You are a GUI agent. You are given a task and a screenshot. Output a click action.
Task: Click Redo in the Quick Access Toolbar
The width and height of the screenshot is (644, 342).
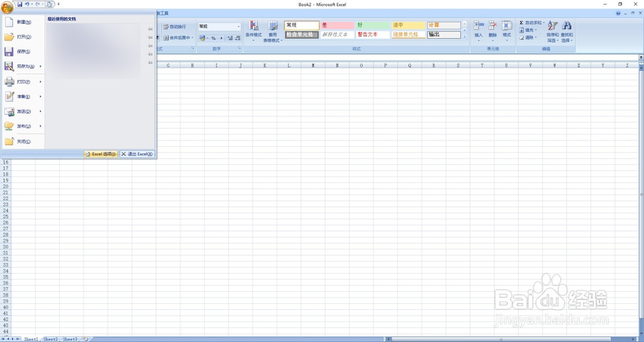click(x=37, y=4)
